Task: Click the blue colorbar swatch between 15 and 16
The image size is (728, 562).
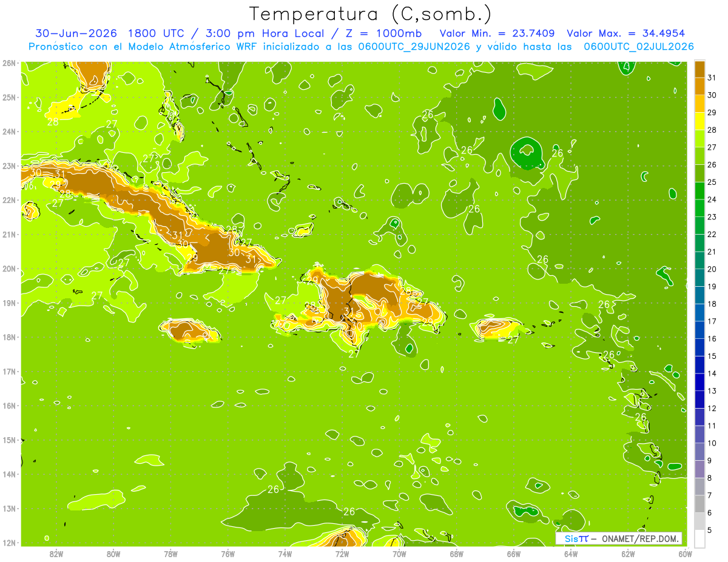Action: (x=699, y=347)
